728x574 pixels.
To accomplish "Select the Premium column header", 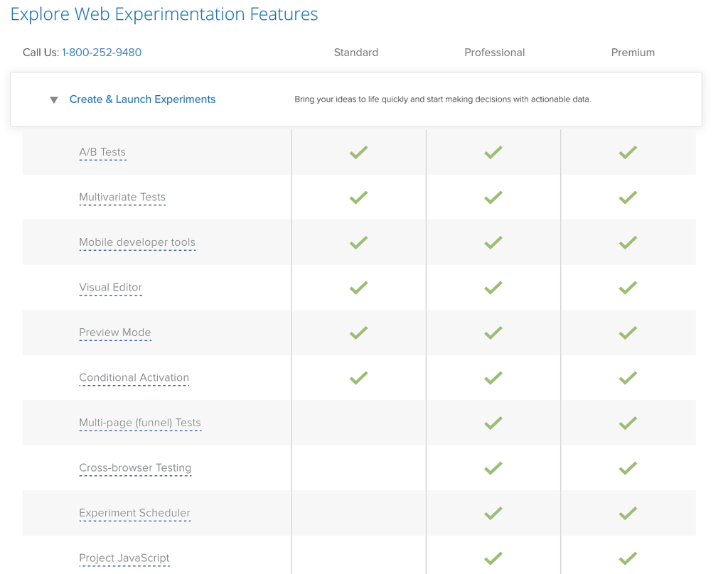I will pyautogui.click(x=632, y=52).
